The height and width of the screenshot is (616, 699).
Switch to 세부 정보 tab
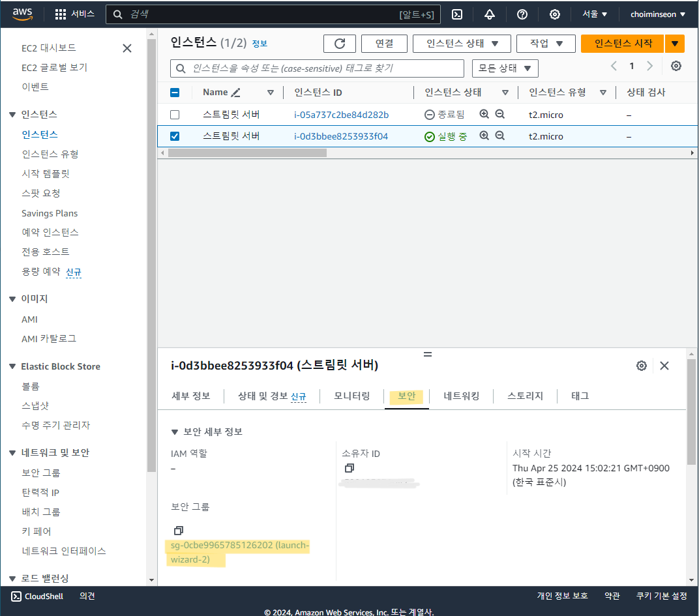coord(191,396)
